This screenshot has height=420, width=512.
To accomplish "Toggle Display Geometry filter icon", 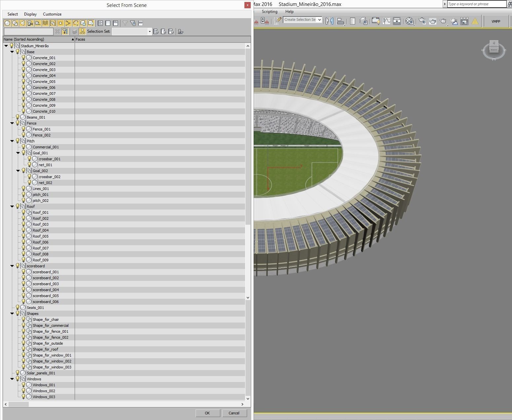I will [x=7, y=23].
